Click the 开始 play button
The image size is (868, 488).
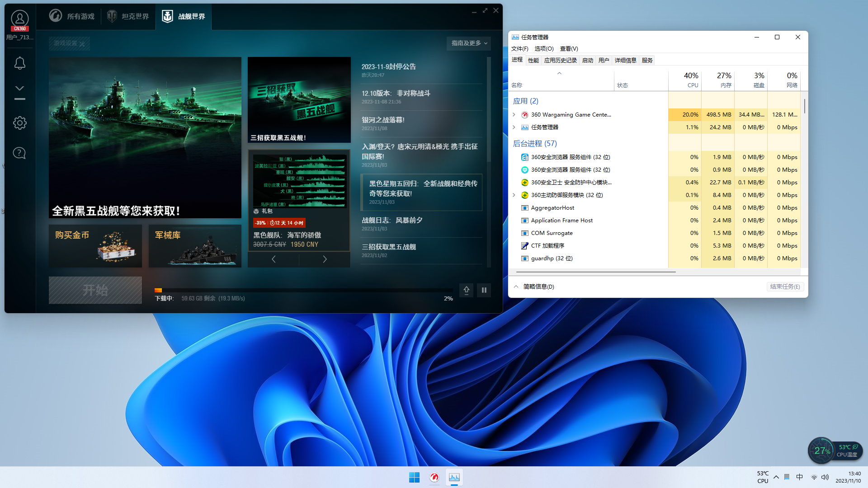(95, 290)
